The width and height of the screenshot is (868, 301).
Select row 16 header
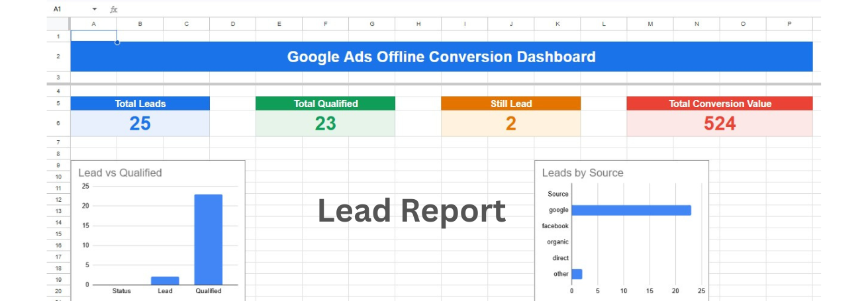click(58, 245)
